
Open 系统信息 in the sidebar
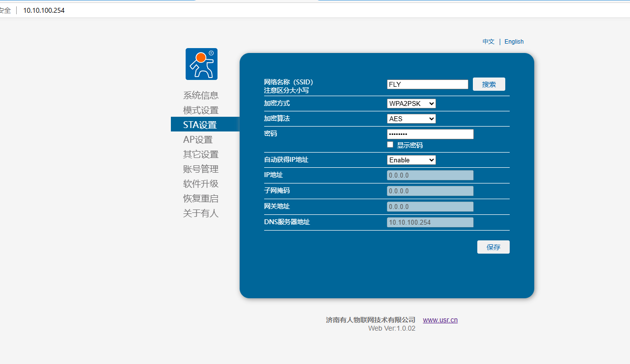201,95
